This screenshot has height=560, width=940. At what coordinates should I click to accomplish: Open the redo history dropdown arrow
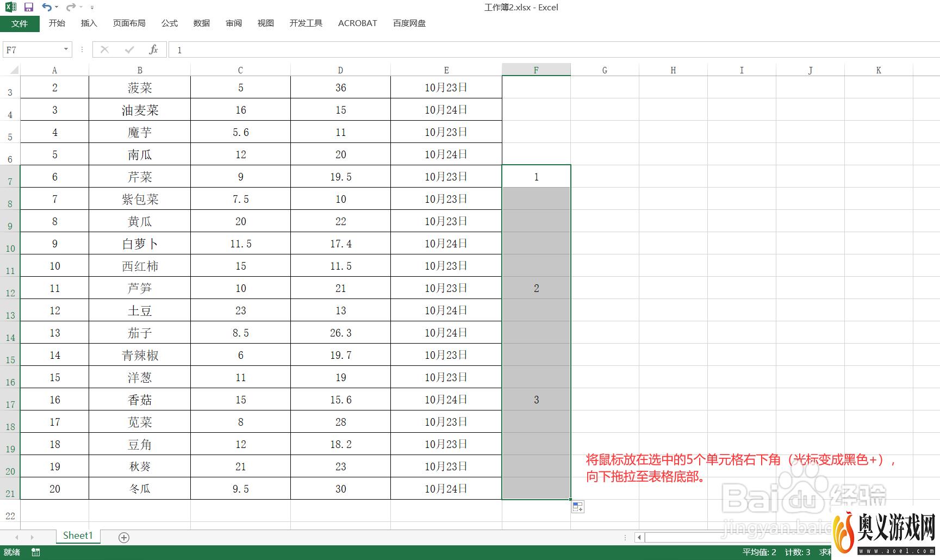tap(80, 7)
